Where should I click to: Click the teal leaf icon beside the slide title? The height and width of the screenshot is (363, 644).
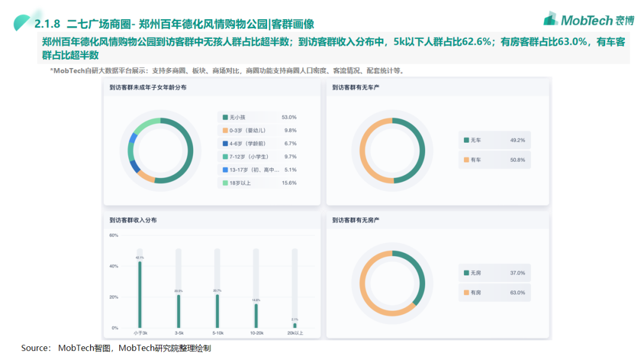tap(23, 23)
